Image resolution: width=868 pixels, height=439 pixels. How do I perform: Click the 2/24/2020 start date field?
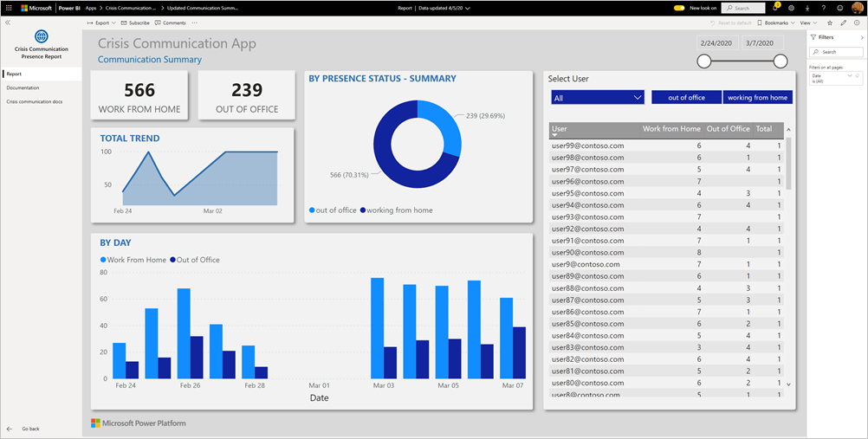716,43
